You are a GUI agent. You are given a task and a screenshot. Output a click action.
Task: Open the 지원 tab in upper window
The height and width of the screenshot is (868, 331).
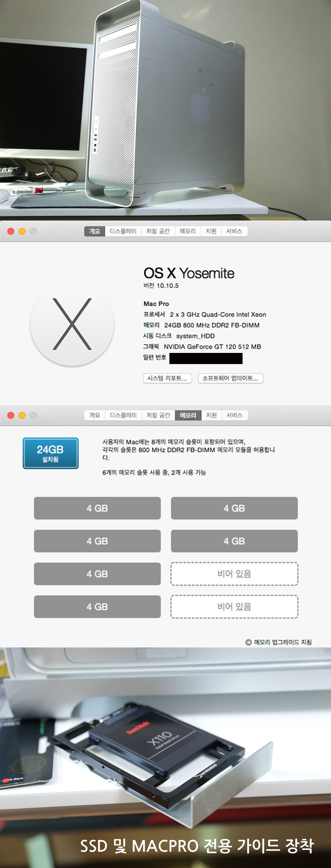(211, 231)
